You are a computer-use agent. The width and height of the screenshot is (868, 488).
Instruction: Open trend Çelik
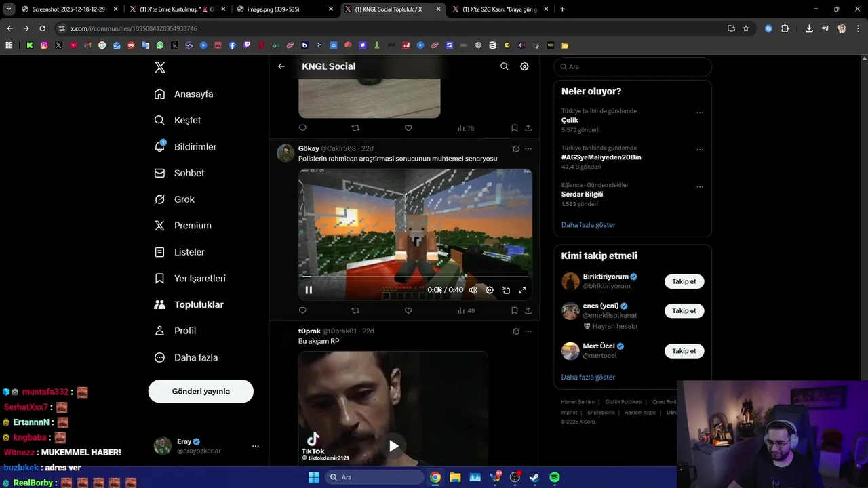[570, 120]
